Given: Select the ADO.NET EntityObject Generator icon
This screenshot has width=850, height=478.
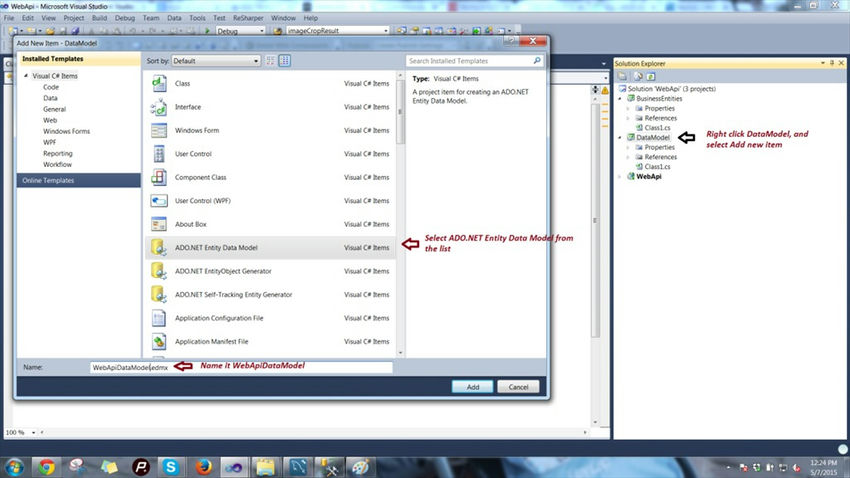Looking at the screenshot, I should point(159,271).
